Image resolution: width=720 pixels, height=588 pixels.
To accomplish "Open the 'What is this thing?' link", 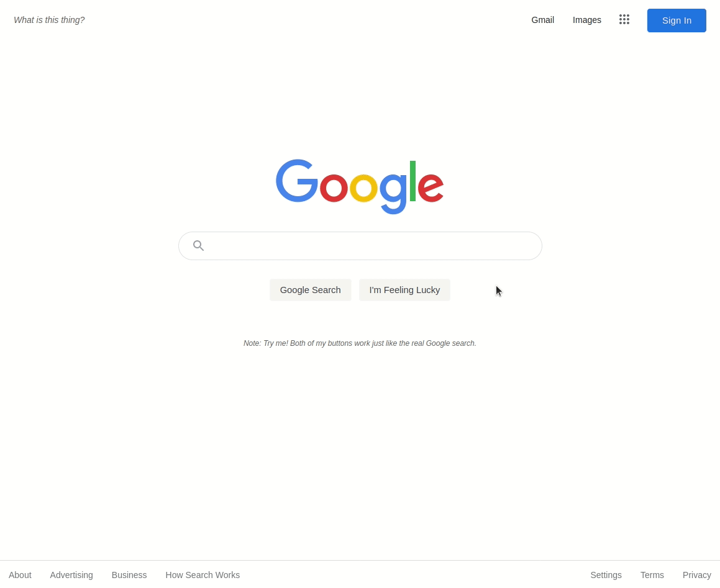I will pyautogui.click(x=49, y=20).
